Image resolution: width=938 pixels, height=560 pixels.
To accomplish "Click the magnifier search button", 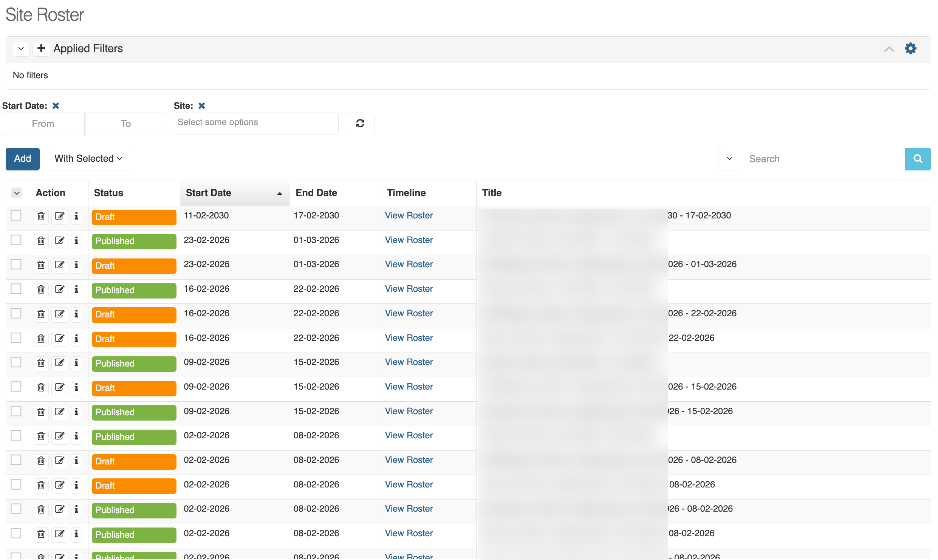I will click(x=918, y=159).
